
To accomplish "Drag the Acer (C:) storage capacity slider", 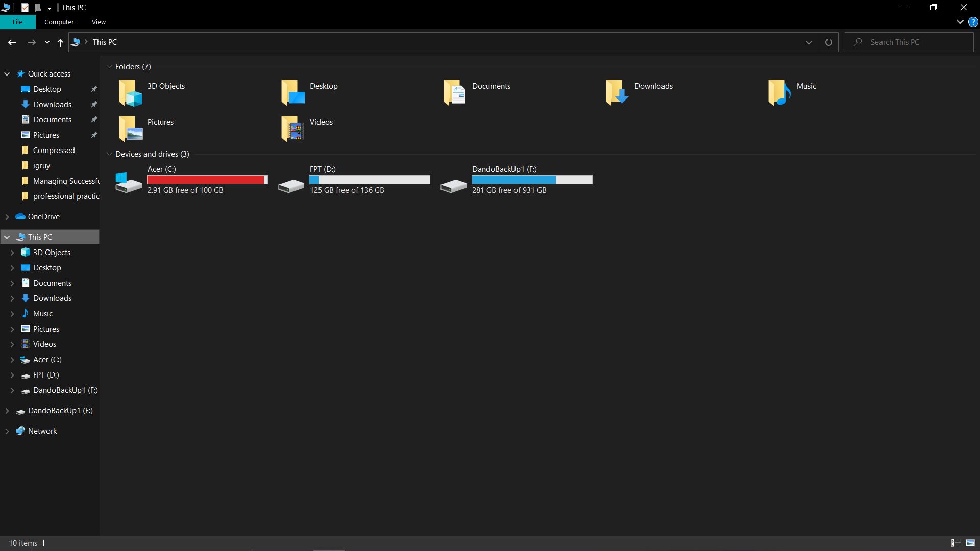I will tap(207, 180).
